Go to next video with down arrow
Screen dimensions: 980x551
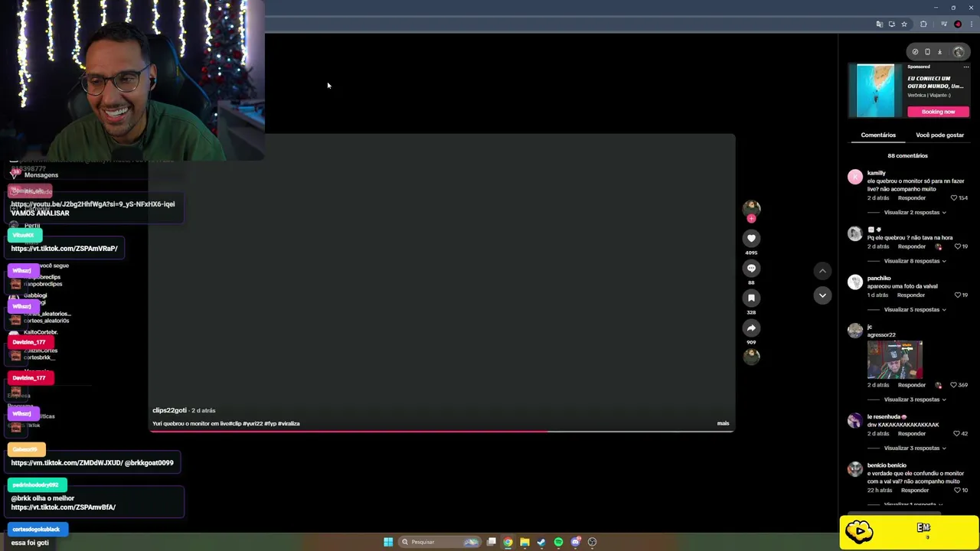[x=822, y=295]
